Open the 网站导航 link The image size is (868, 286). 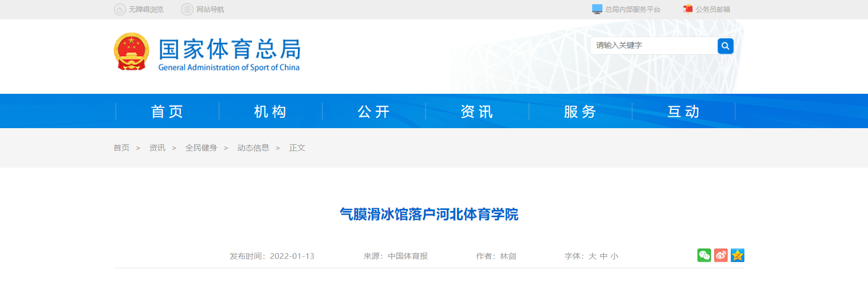click(210, 9)
